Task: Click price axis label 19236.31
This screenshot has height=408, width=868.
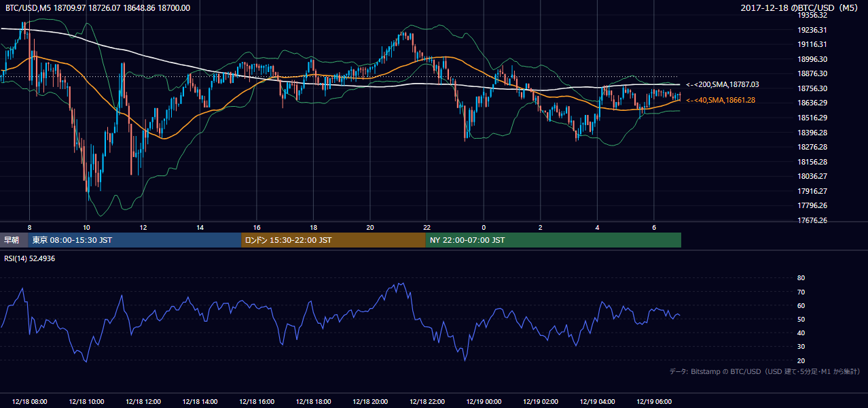Action: (812, 30)
